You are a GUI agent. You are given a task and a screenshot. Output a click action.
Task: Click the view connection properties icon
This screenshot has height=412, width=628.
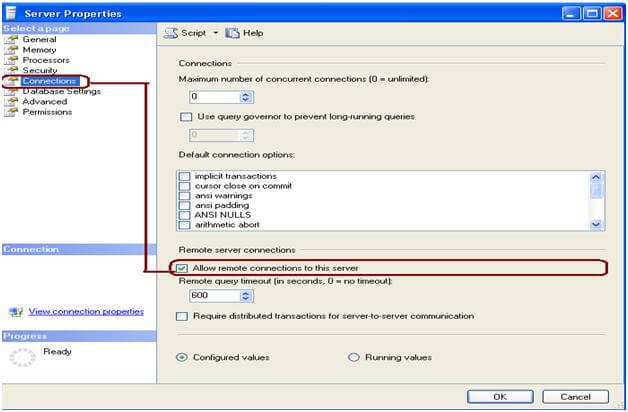click(16, 312)
